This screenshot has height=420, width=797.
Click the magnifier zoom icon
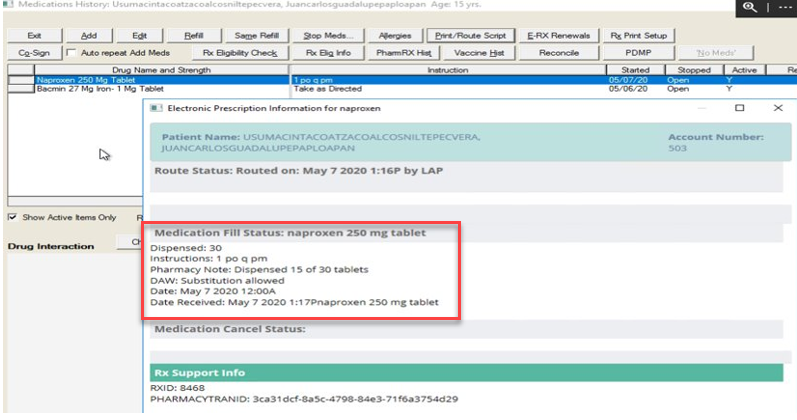coord(749,7)
